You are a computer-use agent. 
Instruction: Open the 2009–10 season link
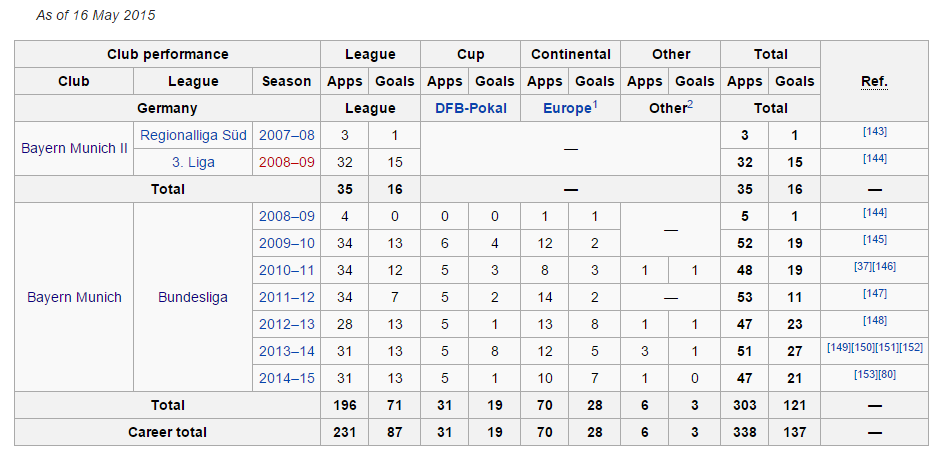point(286,243)
